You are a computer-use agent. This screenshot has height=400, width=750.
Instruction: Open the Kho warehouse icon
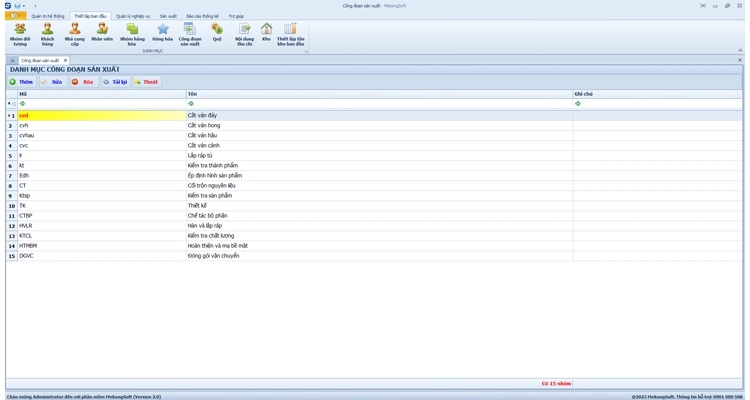[266, 34]
